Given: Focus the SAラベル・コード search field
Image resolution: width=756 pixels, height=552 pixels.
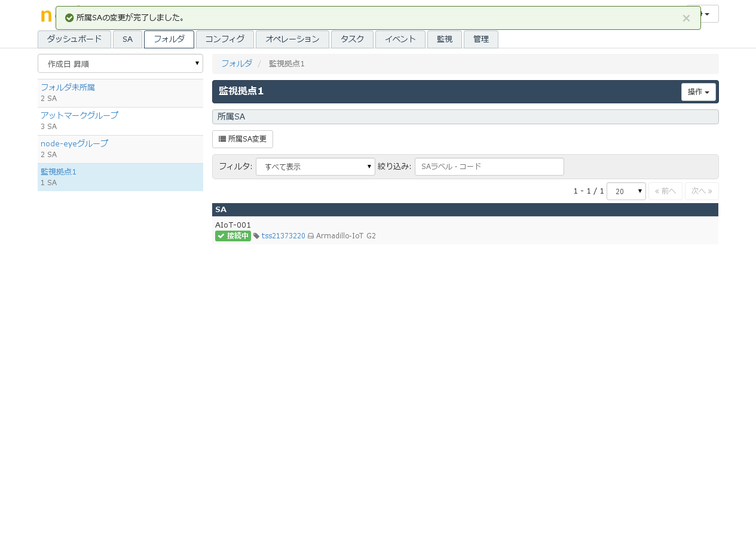Looking at the screenshot, I should 489,167.
